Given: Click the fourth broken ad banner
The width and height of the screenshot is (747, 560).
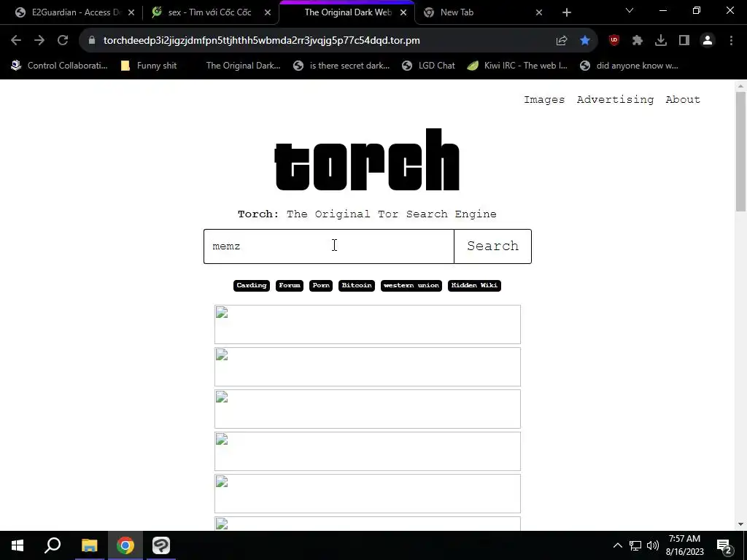Looking at the screenshot, I should pos(368,451).
